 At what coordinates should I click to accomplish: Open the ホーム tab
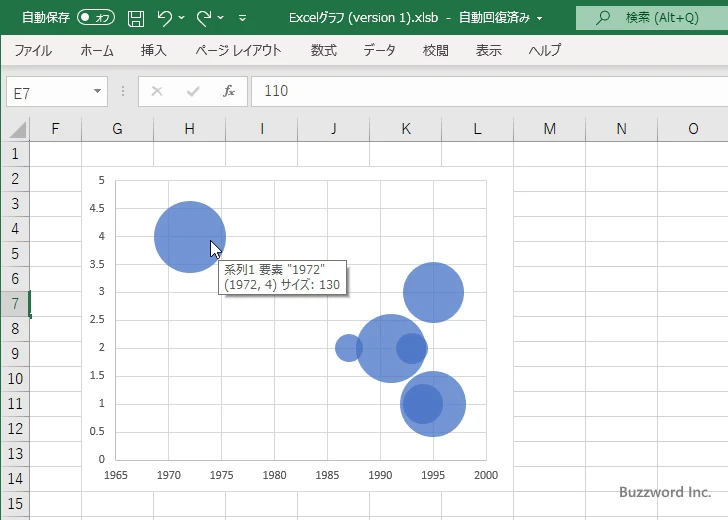(97, 50)
